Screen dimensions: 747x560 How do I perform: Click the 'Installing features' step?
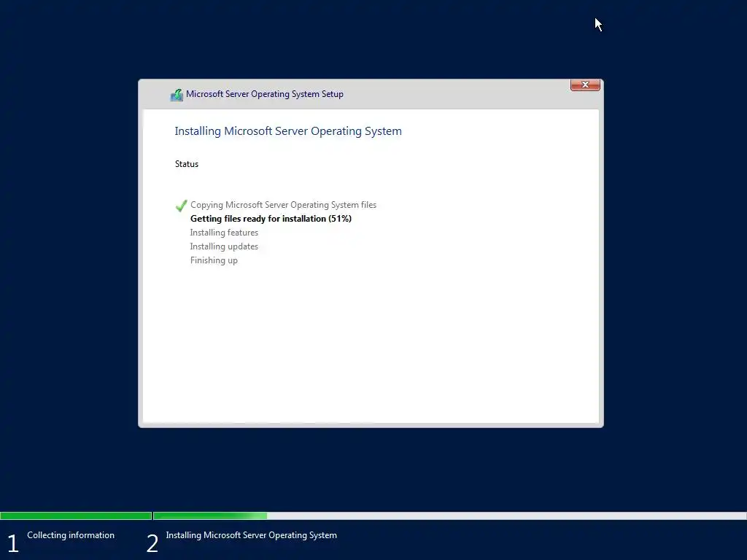pyautogui.click(x=224, y=233)
